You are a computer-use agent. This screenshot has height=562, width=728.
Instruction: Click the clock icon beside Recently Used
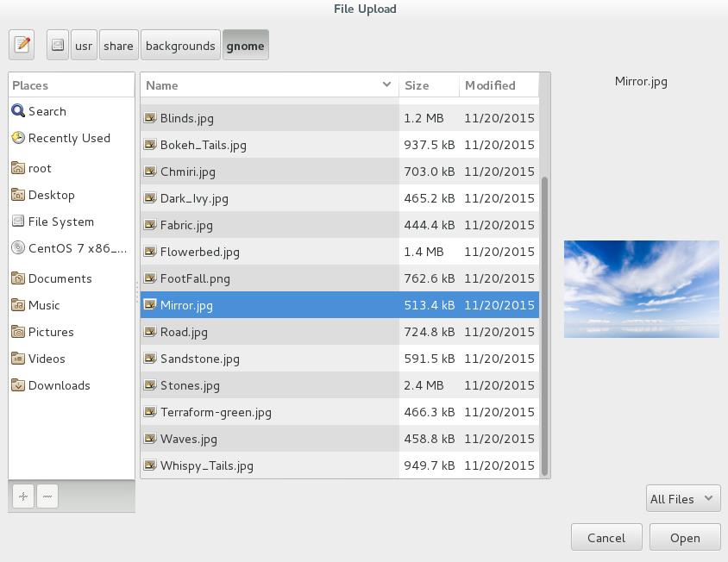coord(17,138)
